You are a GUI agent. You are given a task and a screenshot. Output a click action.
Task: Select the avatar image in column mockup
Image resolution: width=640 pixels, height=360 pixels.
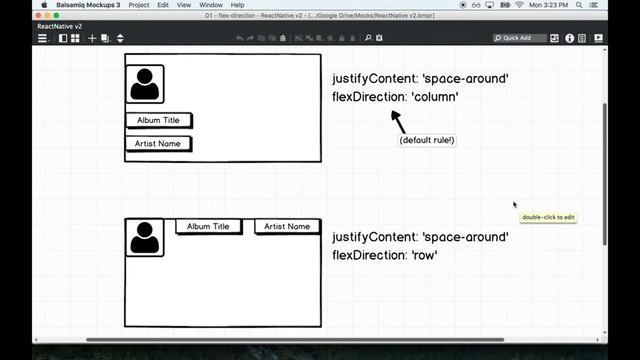point(144,84)
